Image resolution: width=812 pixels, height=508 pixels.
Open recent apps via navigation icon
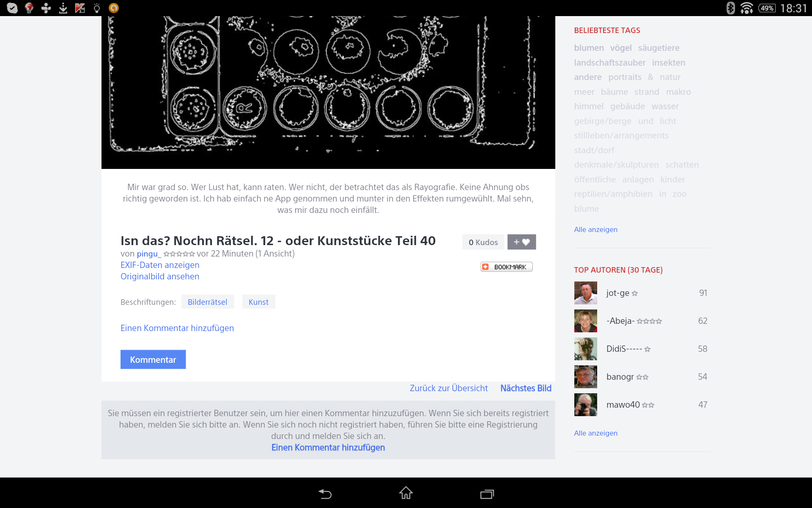click(x=487, y=494)
